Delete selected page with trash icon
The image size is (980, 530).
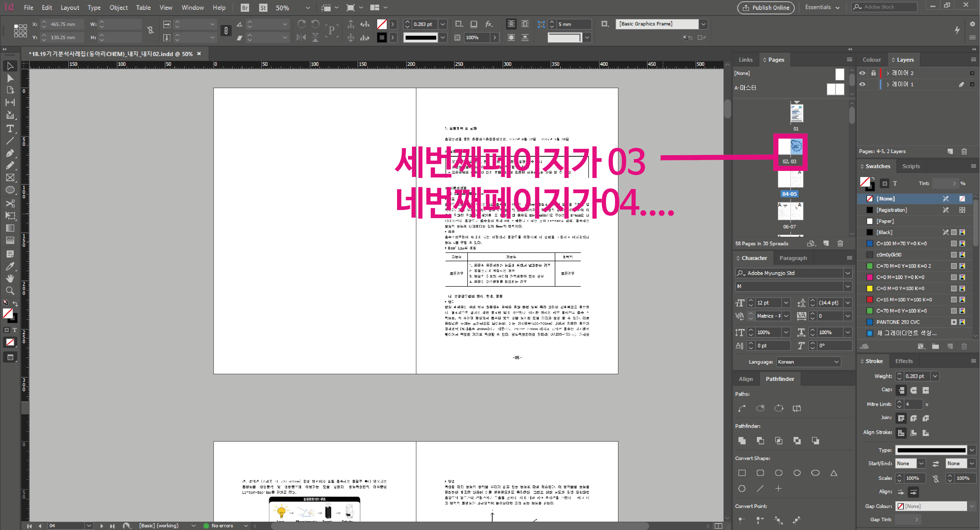tap(840, 243)
